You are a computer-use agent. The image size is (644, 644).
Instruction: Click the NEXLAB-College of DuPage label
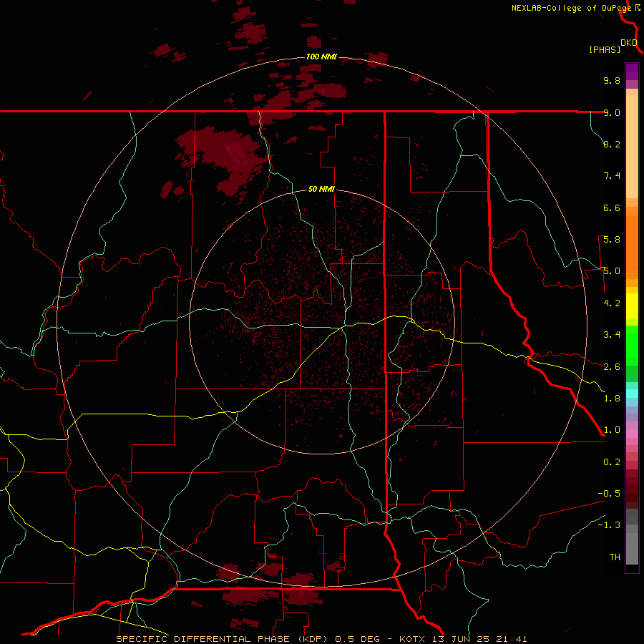(x=572, y=8)
